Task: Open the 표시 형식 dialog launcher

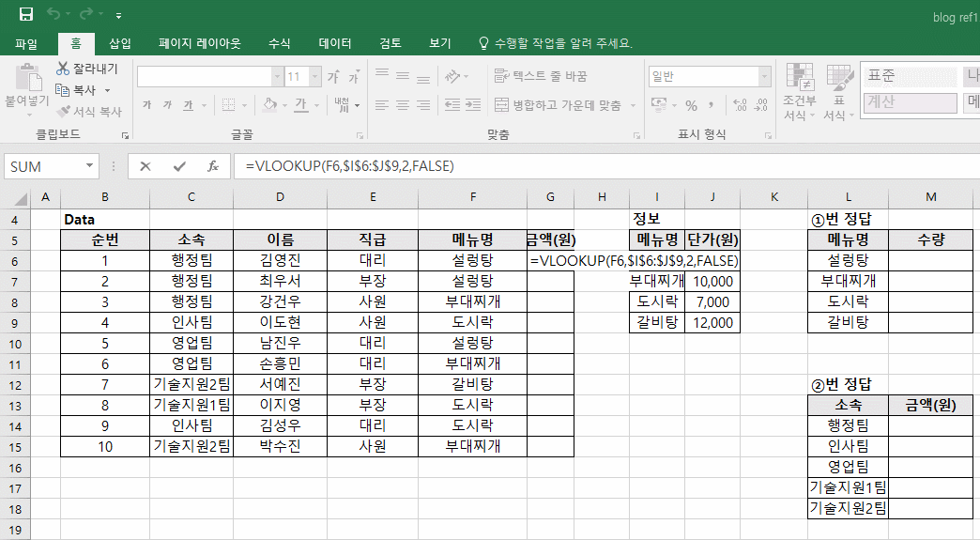Action: pos(768,135)
